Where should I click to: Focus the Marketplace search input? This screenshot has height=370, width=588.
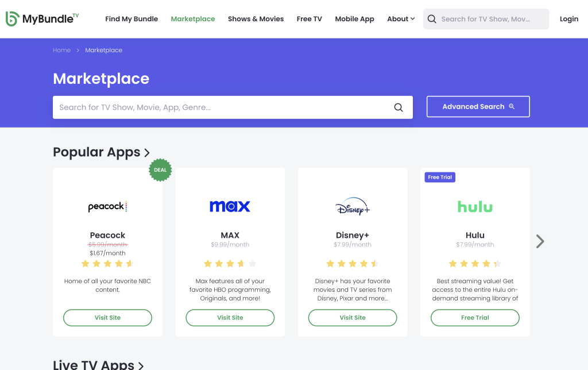click(x=233, y=107)
